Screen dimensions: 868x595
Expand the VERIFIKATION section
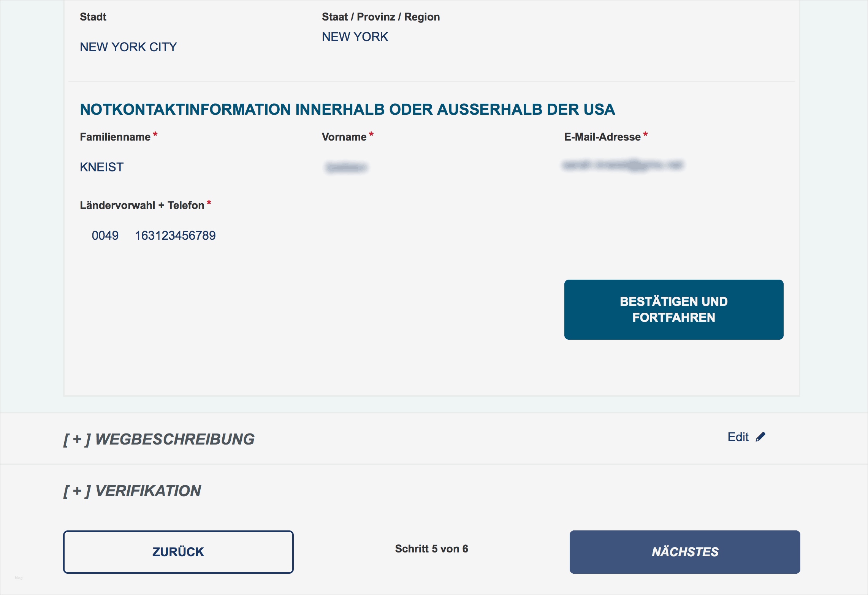pyautogui.click(x=132, y=491)
